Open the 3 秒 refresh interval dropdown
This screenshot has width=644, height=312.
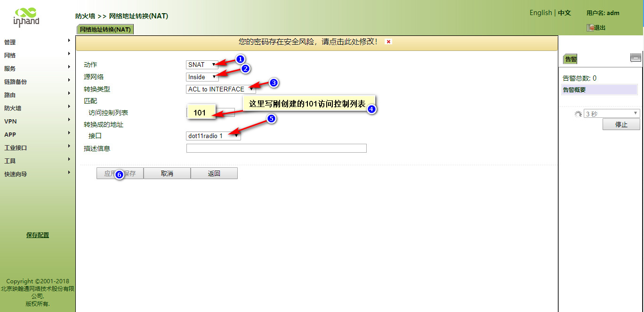point(612,114)
